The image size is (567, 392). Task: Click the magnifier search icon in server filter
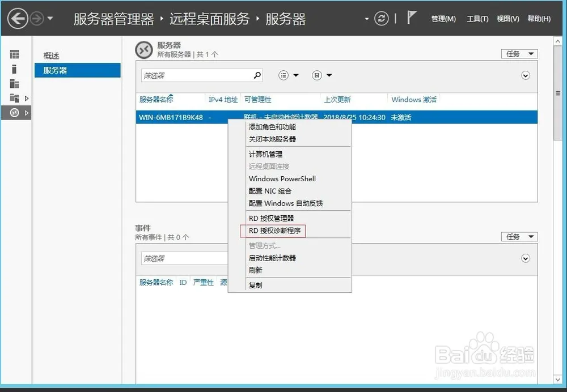coord(257,75)
